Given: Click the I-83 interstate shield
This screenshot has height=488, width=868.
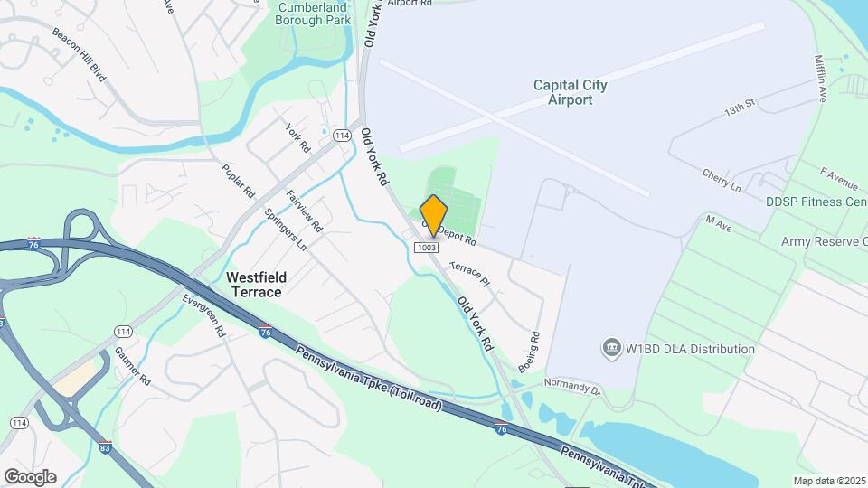Looking at the screenshot, I should coord(105,447).
